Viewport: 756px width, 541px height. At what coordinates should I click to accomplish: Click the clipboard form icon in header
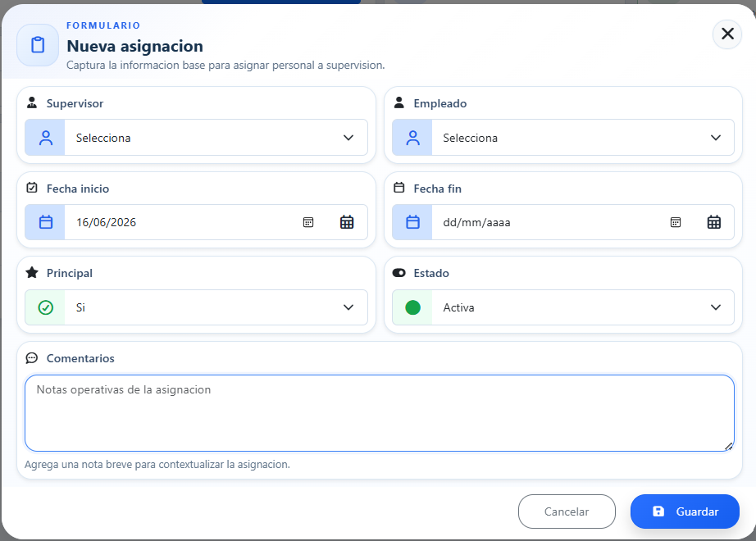(x=38, y=45)
